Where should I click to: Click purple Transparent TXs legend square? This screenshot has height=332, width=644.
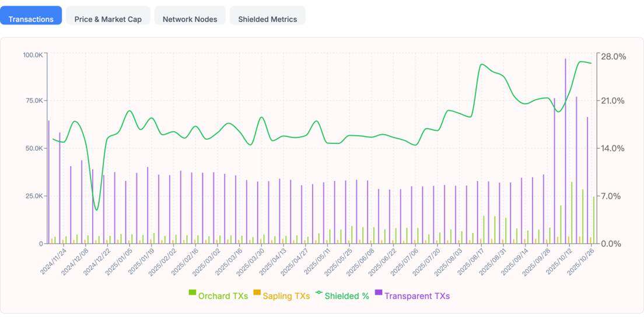click(x=379, y=292)
